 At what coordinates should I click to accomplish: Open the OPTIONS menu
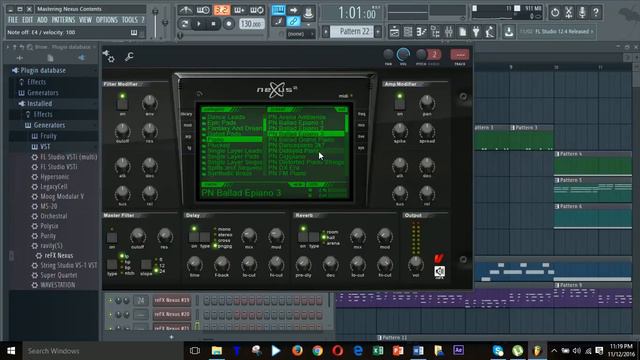(x=107, y=20)
